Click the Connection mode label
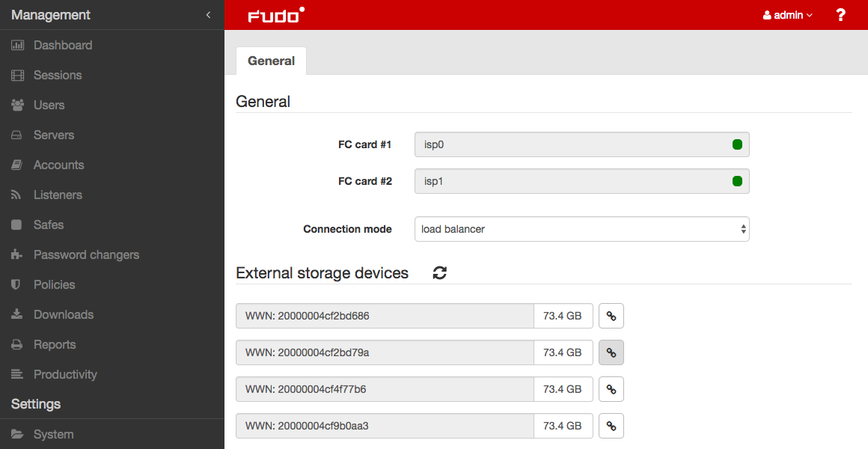 (x=348, y=229)
